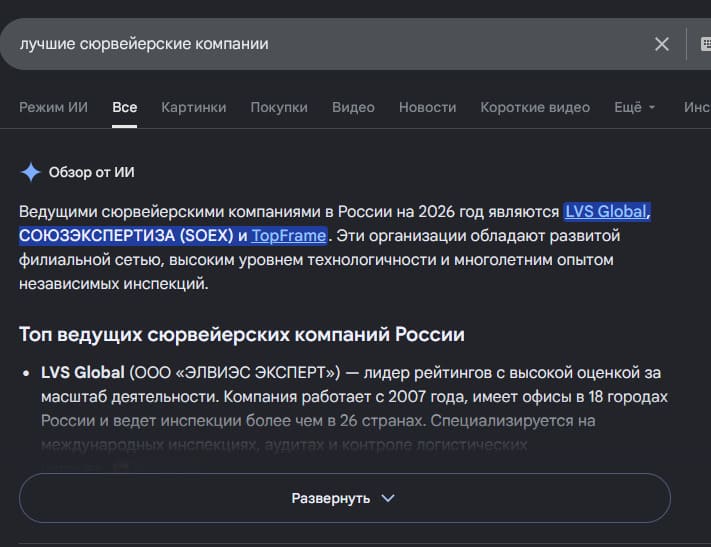The width and height of the screenshot is (711, 547).
Task: Go to the Покупки tab
Action: (279, 107)
